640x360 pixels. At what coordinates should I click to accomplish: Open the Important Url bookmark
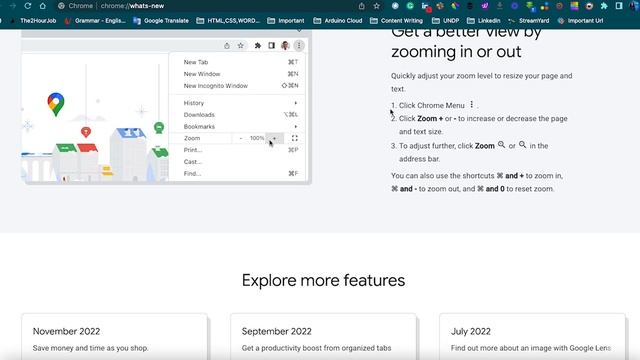click(x=580, y=20)
